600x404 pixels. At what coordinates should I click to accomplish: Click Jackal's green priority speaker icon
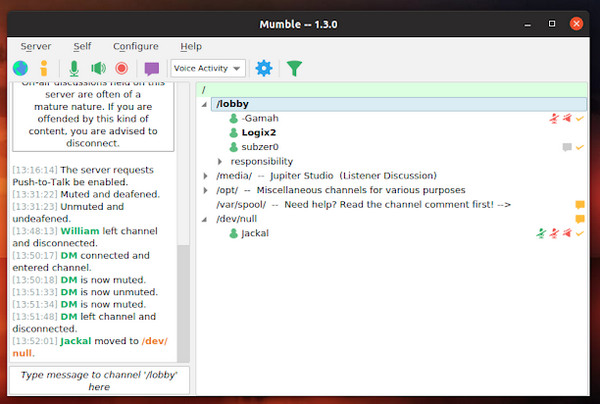tap(541, 233)
